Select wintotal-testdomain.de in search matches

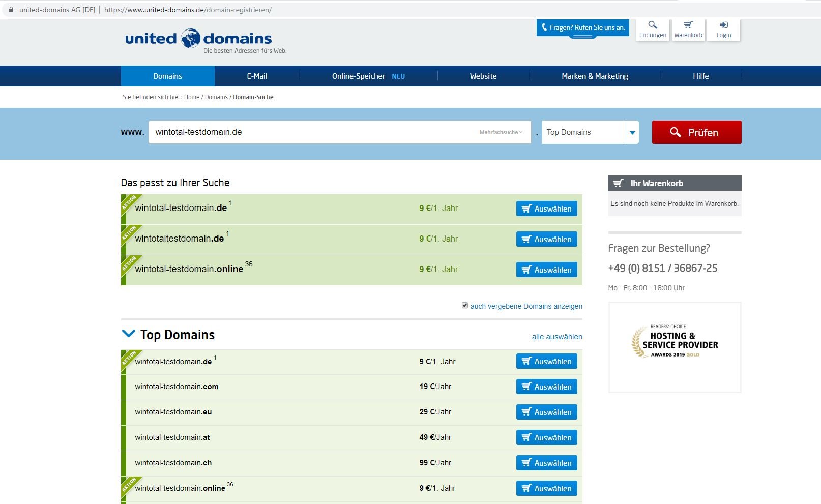[546, 209]
